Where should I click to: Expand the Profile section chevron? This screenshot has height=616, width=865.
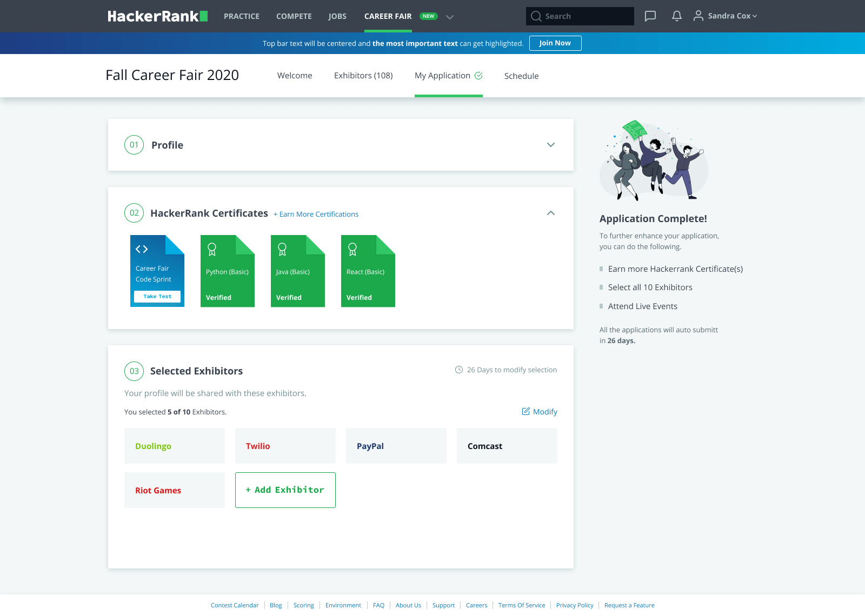click(551, 145)
